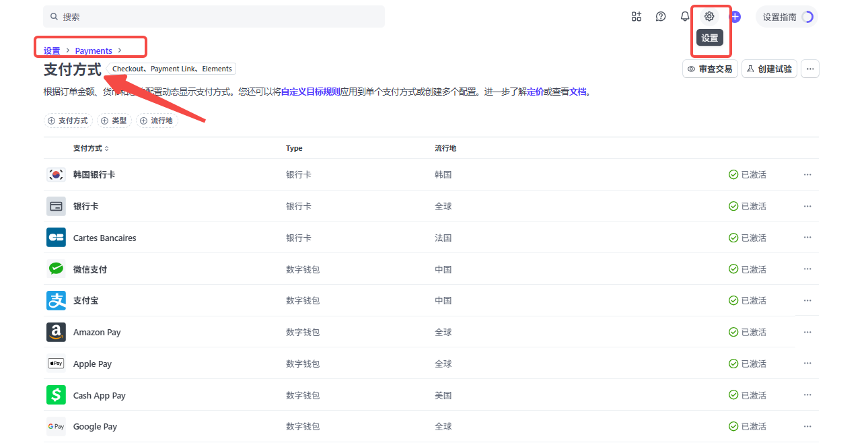Open the notifications bell icon
The image size is (868, 443).
tap(684, 16)
